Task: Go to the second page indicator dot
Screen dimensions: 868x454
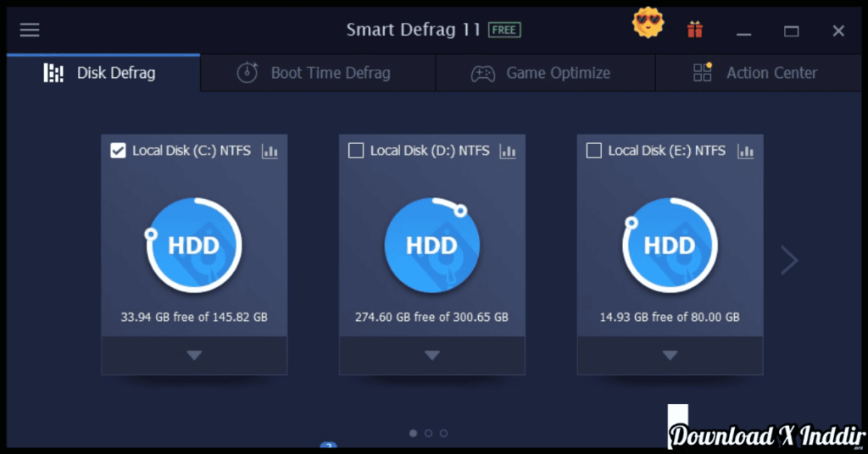Action: pyautogui.click(x=428, y=434)
